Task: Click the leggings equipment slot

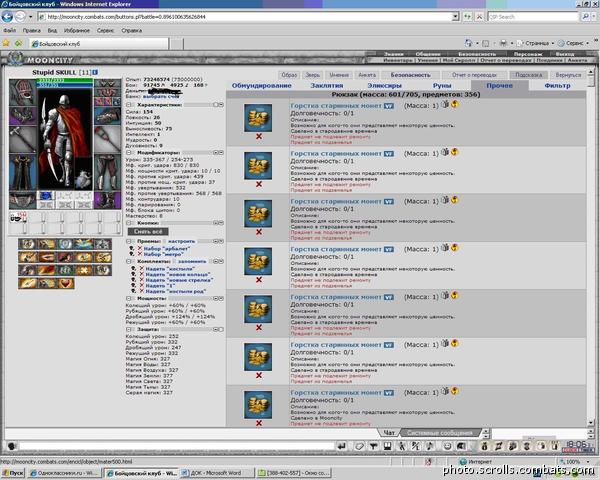Action: 108,172
